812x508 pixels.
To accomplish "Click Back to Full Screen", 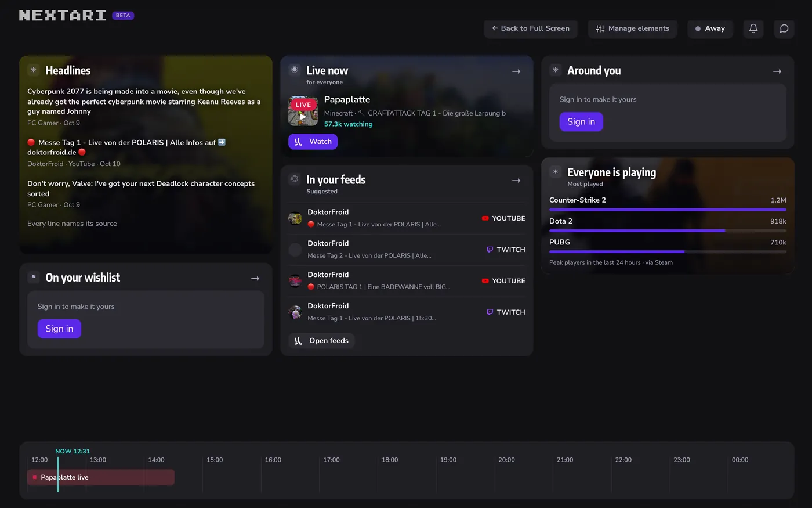I will click(531, 28).
